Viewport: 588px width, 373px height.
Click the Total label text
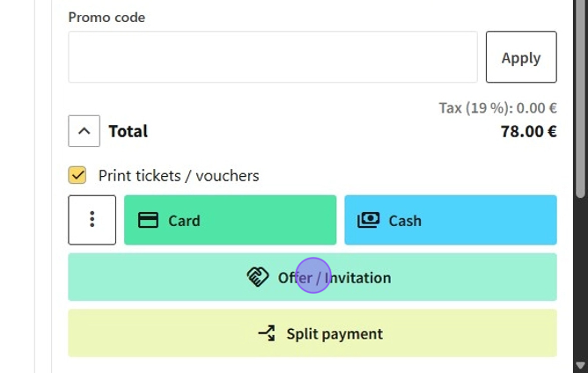click(128, 132)
